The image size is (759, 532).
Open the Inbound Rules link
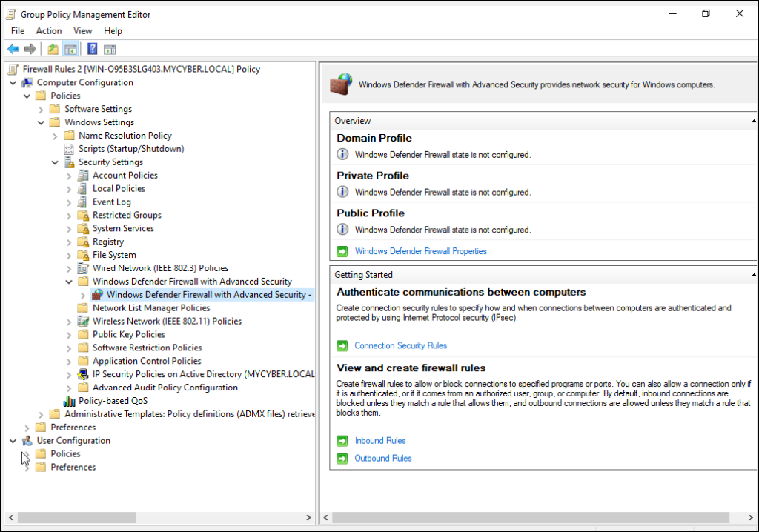(380, 441)
